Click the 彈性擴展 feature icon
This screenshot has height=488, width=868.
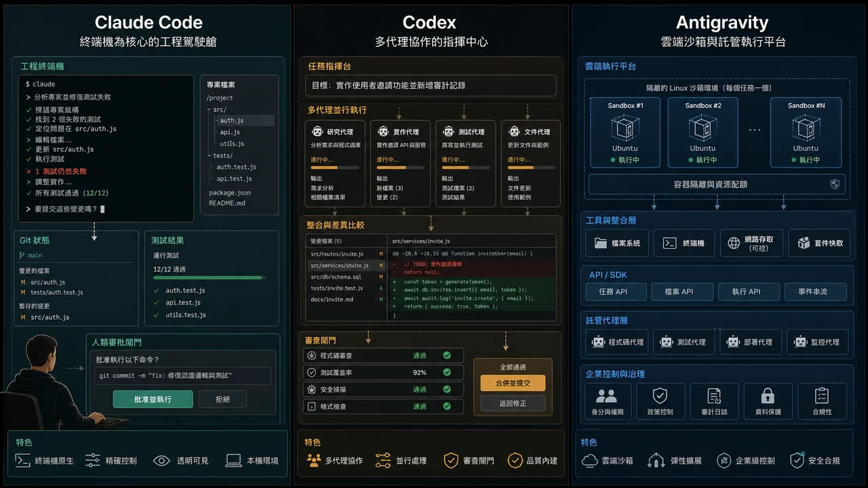656,460
